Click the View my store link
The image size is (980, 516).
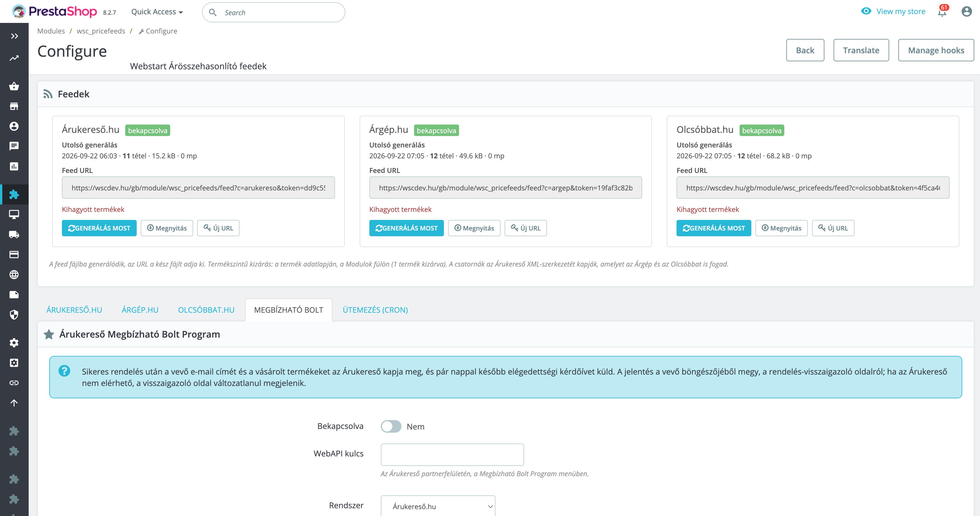[x=901, y=11]
